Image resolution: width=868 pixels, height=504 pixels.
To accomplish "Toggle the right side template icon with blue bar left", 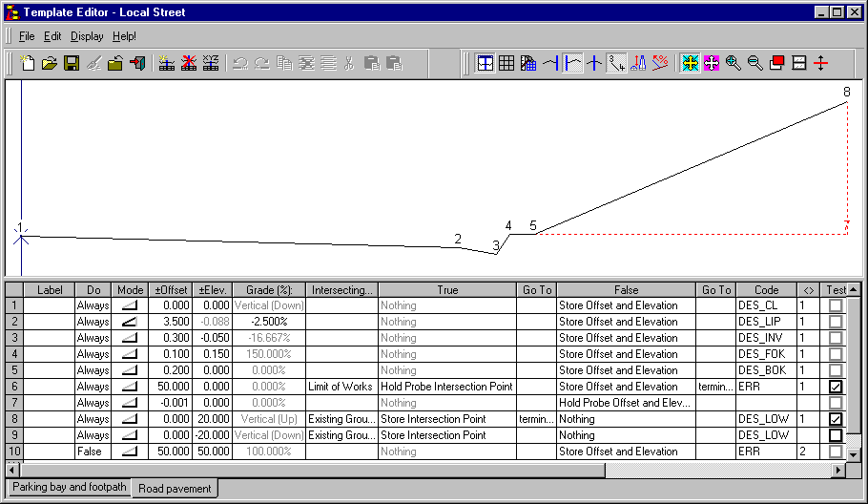I will click(572, 63).
